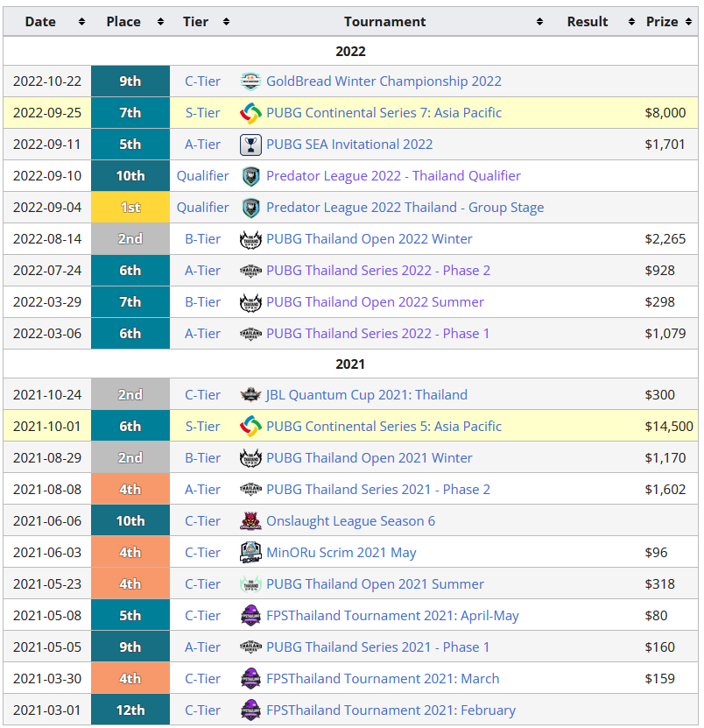This screenshot has width=704, height=728.
Task: Sort the table by Place column arrows
Action: point(160,22)
